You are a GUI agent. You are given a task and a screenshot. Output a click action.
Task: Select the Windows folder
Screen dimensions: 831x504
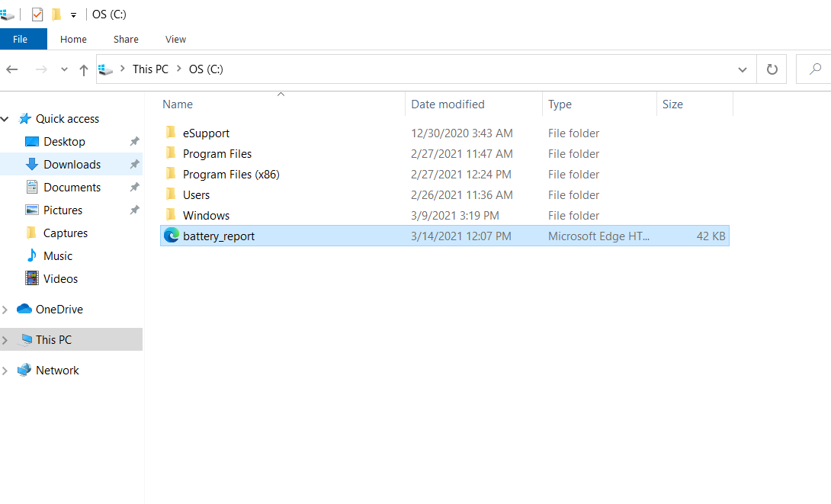coord(206,216)
